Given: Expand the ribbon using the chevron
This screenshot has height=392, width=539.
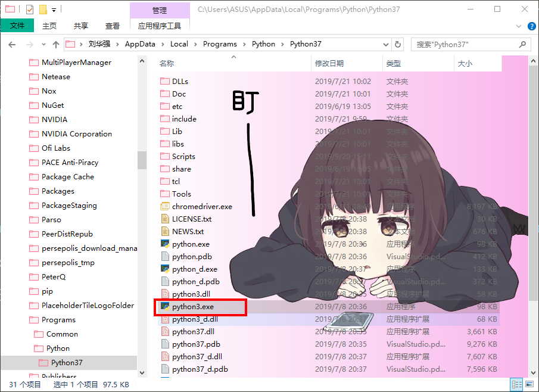Looking at the screenshot, I should click(518, 26).
